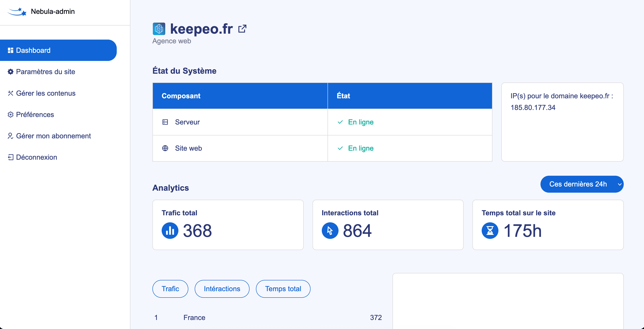Click the chevron arrow of the period selector
The height and width of the screenshot is (329, 644).
pos(620,185)
